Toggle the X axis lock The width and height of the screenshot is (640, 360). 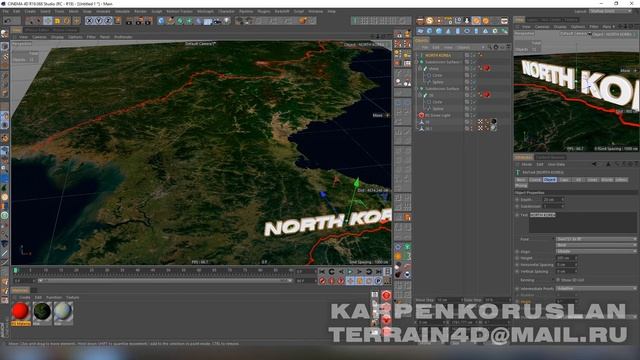pyautogui.click(x=89, y=21)
